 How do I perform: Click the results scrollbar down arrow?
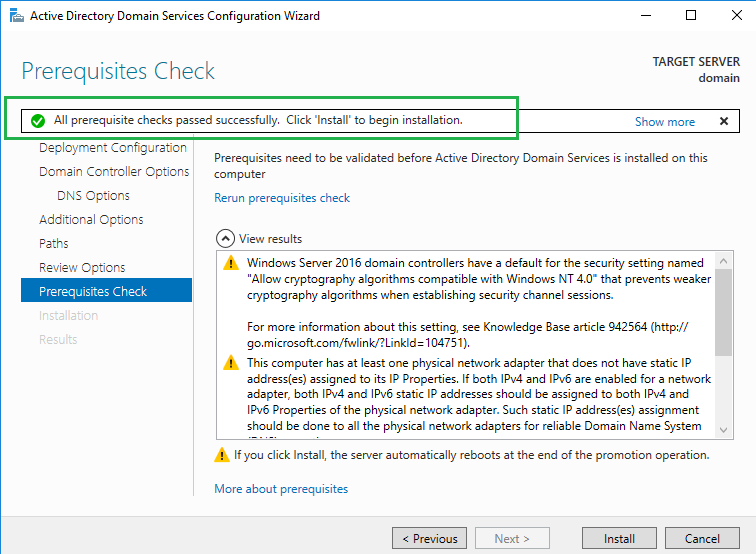tap(724, 428)
